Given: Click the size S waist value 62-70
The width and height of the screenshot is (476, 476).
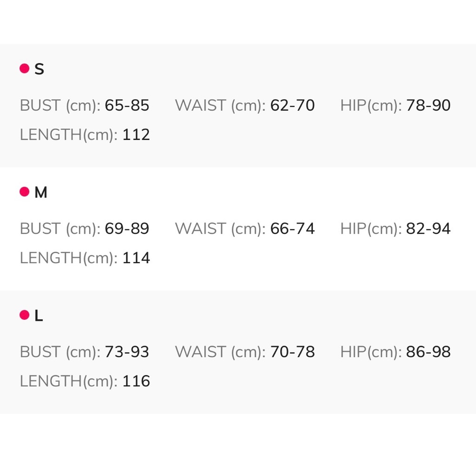Looking at the screenshot, I should [x=292, y=106].
